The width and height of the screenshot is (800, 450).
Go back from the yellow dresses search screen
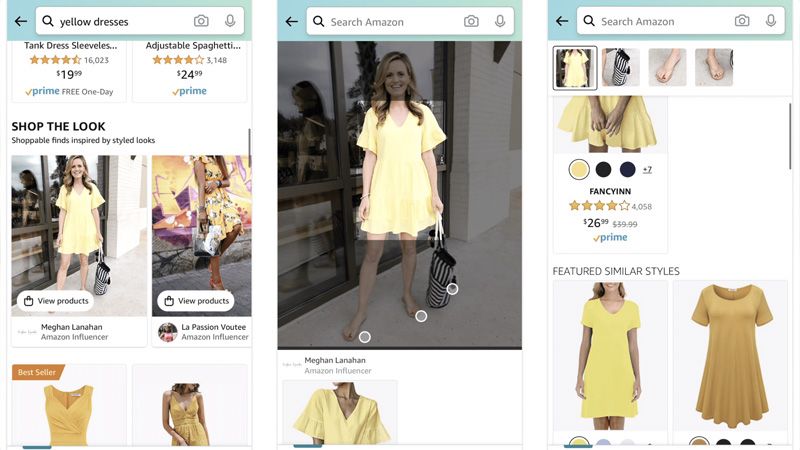click(x=21, y=21)
